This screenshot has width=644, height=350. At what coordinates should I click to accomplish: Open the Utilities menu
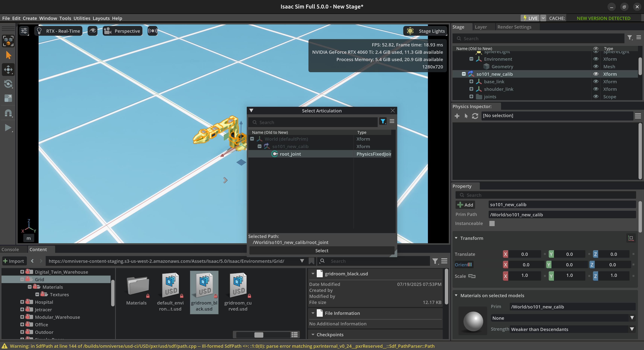[82, 18]
